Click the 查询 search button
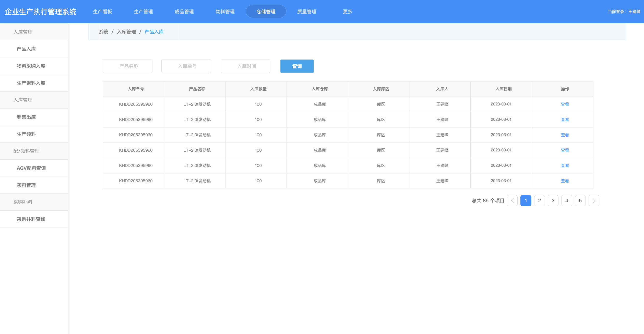644x334 pixels. click(x=297, y=66)
